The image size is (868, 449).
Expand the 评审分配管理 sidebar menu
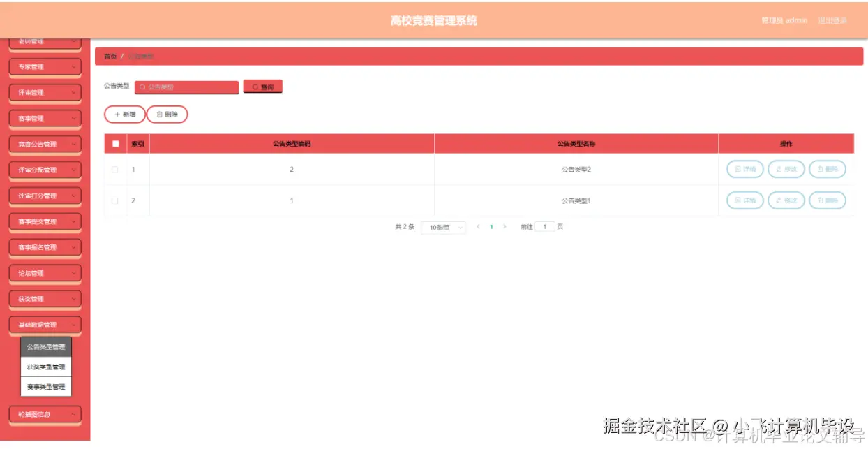[45, 170]
